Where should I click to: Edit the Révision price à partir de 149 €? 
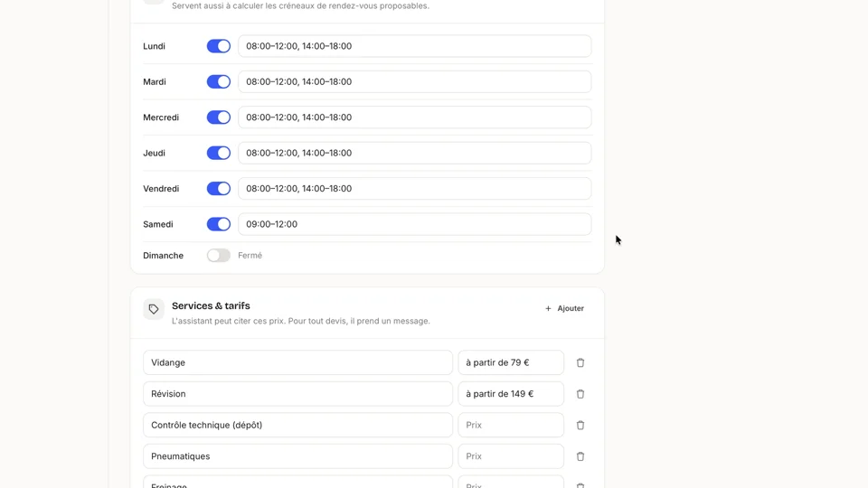tap(511, 394)
